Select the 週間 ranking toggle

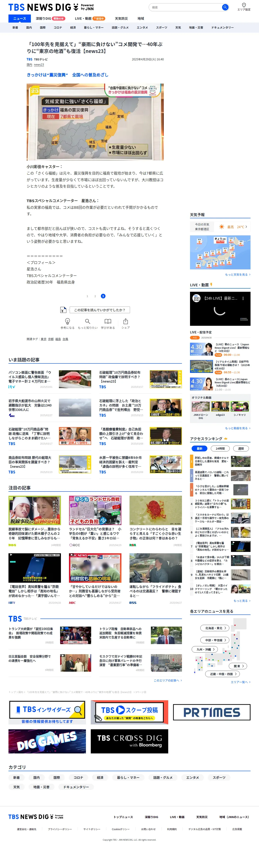[241, 448]
